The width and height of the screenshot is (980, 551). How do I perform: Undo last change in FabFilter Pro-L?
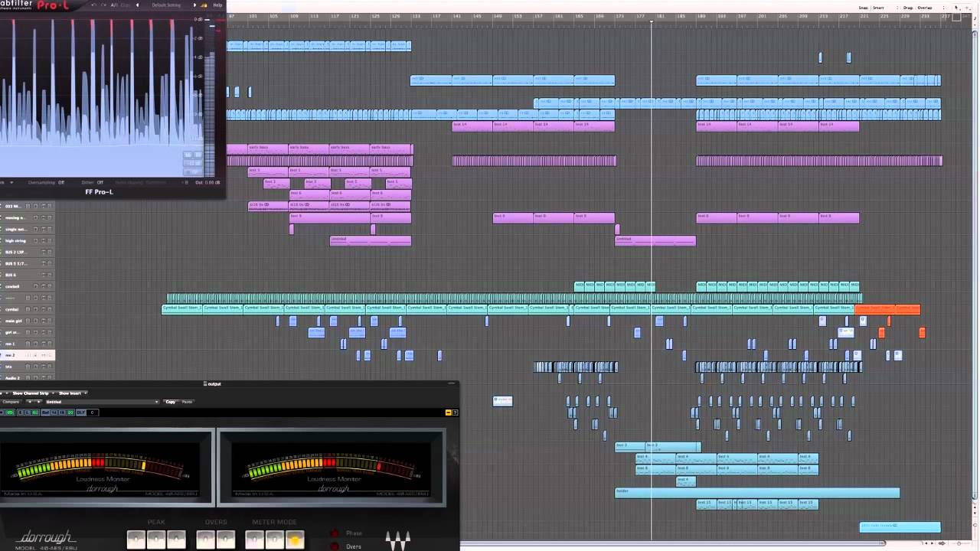pyautogui.click(x=93, y=5)
